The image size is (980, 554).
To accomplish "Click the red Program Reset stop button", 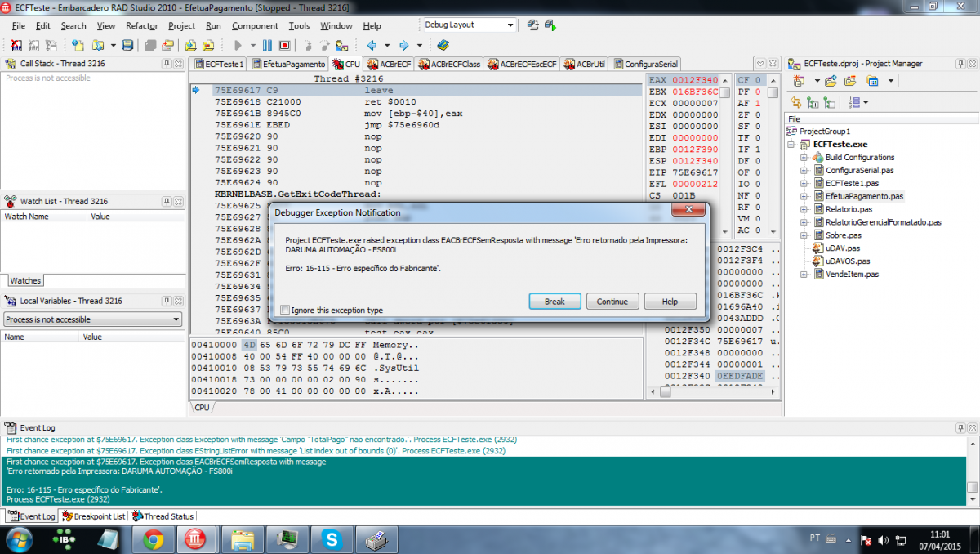I will click(x=284, y=45).
